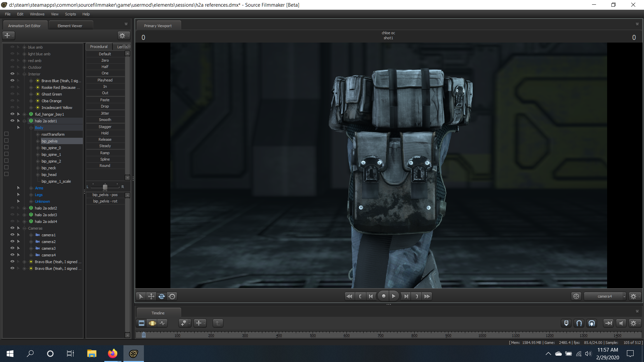Click the Record button

pyautogui.click(x=383, y=296)
